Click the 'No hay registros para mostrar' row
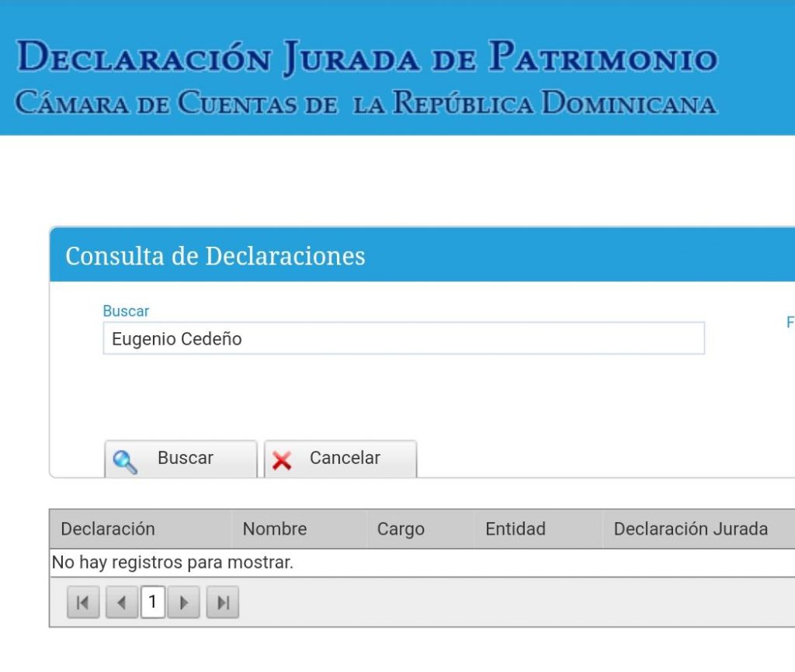The height and width of the screenshot is (672, 795). (172, 563)
